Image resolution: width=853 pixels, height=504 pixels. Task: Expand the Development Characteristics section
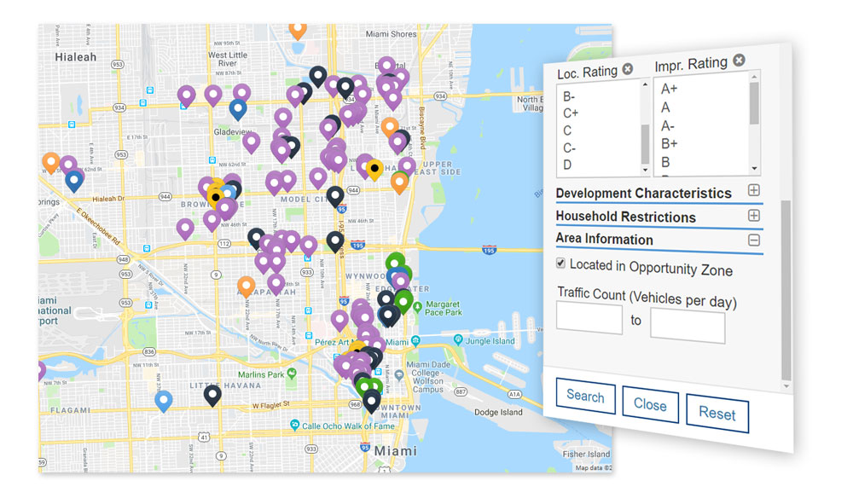(753, 190)
